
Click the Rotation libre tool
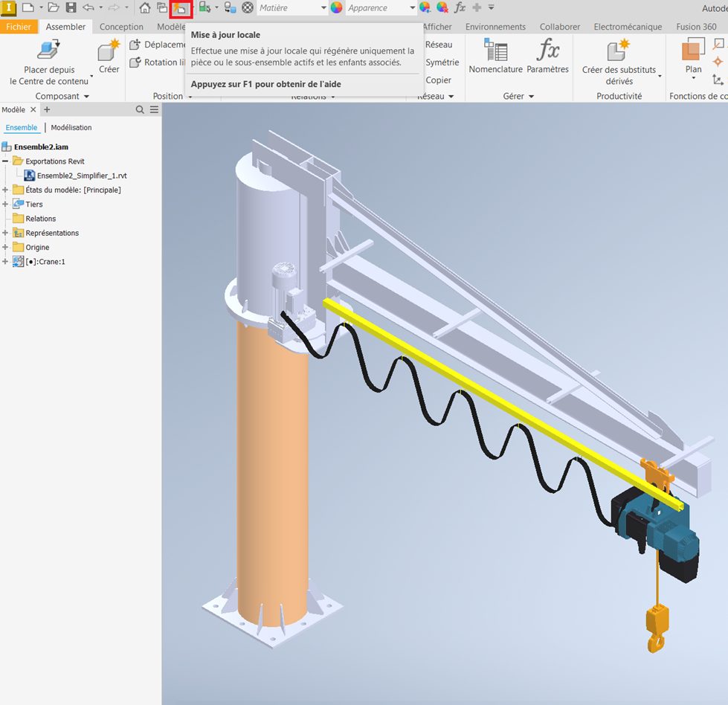coord(158,62)
